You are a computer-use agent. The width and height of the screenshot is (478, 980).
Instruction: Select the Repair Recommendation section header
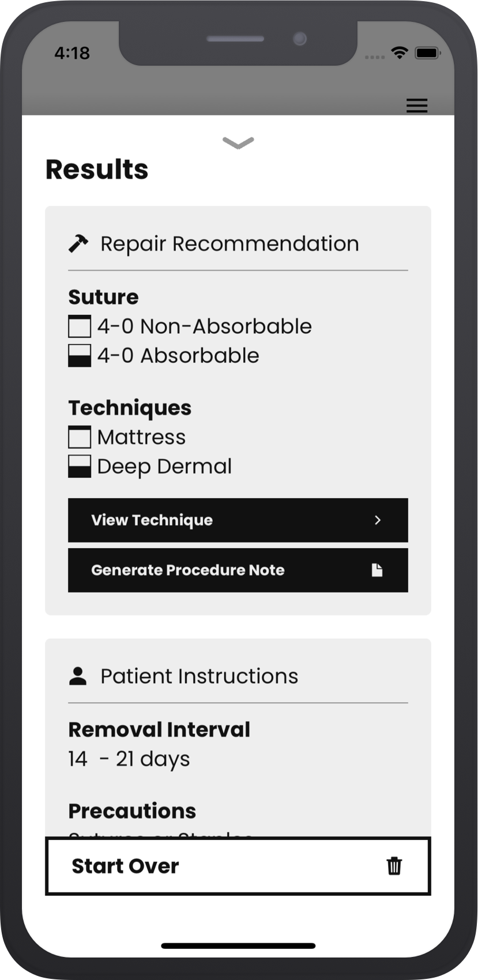pos(229,243)
